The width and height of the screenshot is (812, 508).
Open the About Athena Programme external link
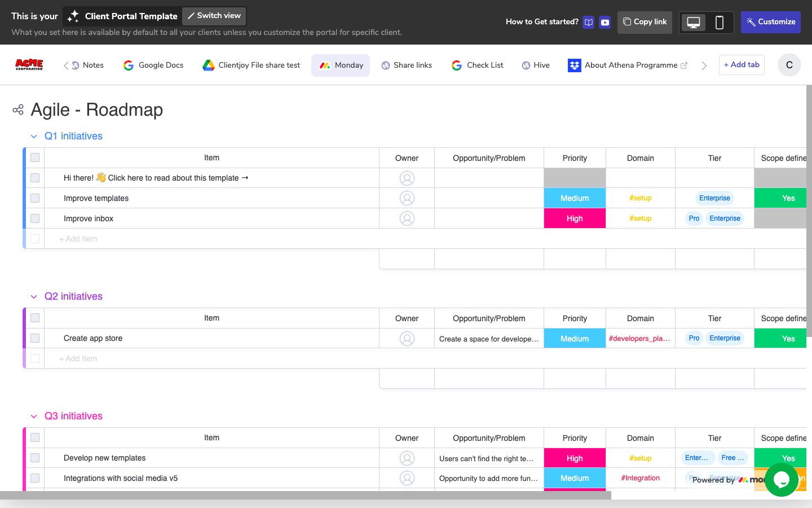click(x=684, y=65)
